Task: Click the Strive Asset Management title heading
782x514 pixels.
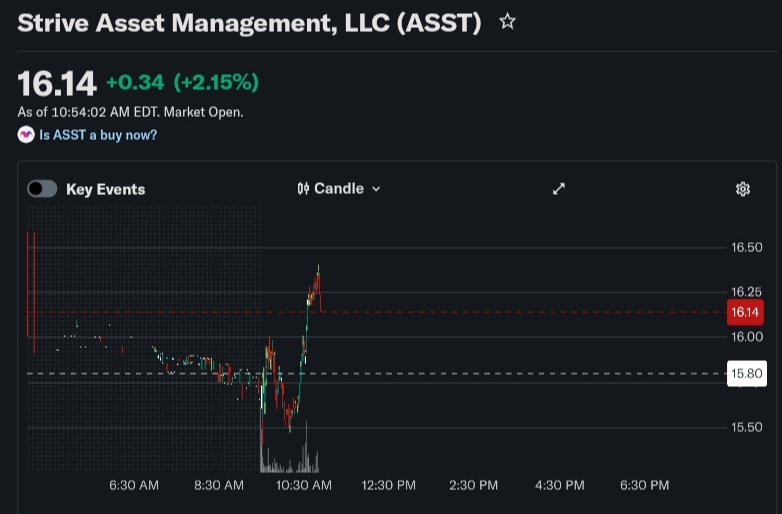Action: point(249,22)
